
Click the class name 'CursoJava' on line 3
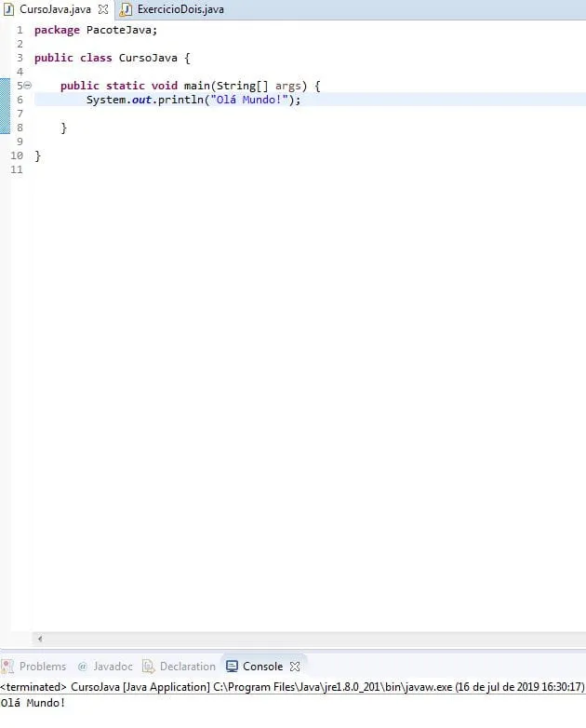click(x=148, y=58)
